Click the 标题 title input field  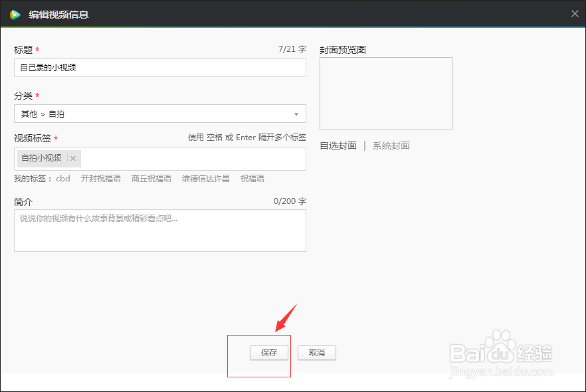tap(159, 67)
